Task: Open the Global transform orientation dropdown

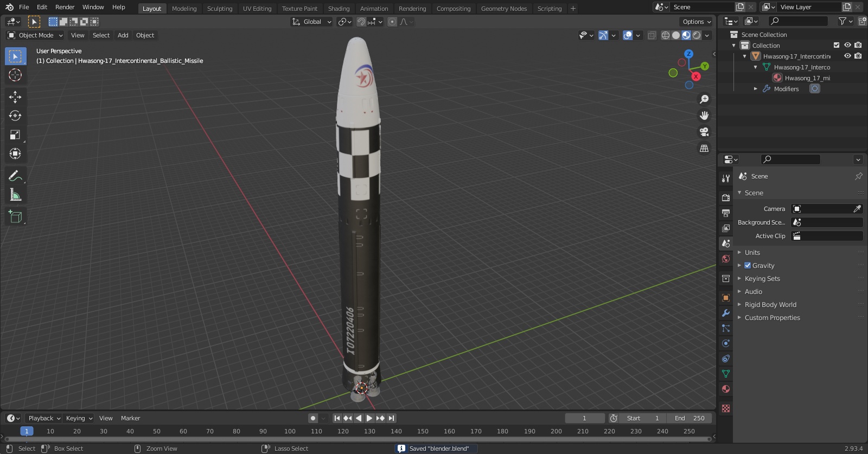Action: 311,22
